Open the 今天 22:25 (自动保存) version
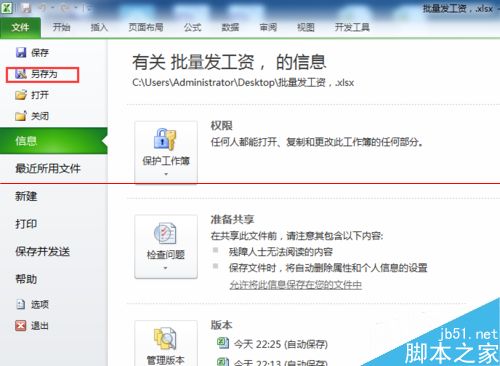 click(x=281, y=344)
